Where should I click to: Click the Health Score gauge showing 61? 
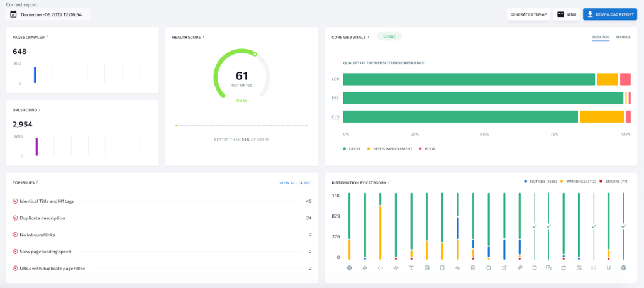241,75
